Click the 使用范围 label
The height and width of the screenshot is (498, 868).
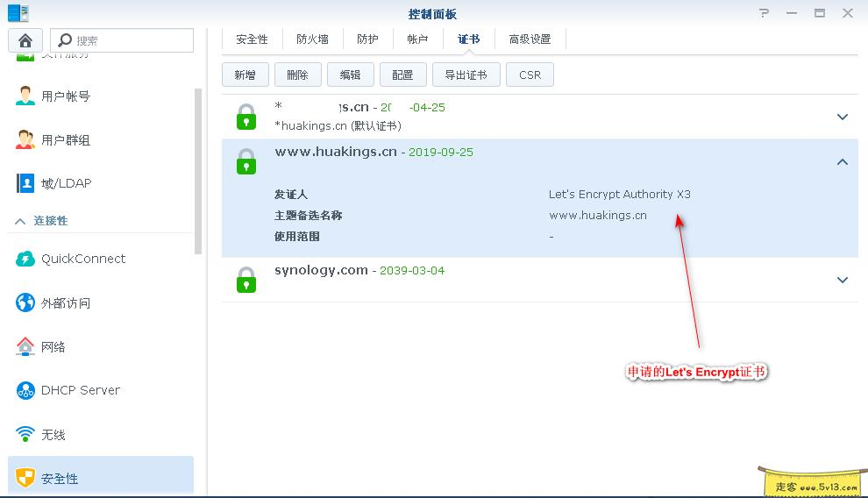click(x=296, y=236)
